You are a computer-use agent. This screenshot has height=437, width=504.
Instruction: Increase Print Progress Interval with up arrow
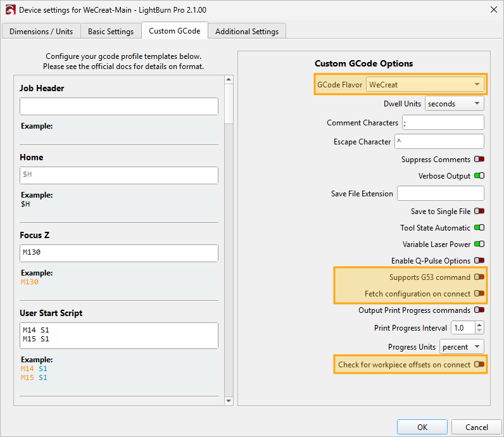click(479, 325)
